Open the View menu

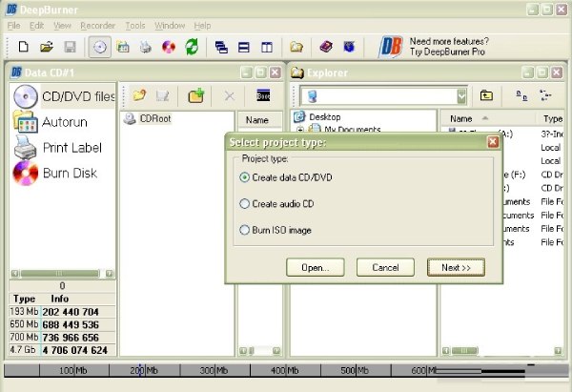tap(62, 26)
